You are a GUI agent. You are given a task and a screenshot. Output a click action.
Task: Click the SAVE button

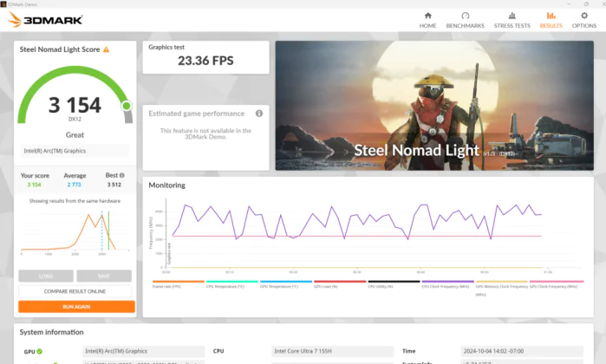(104, 276)
